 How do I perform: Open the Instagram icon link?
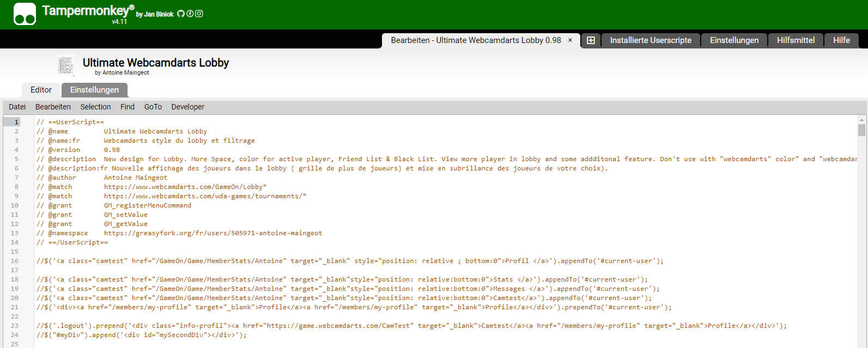[199, 14]
